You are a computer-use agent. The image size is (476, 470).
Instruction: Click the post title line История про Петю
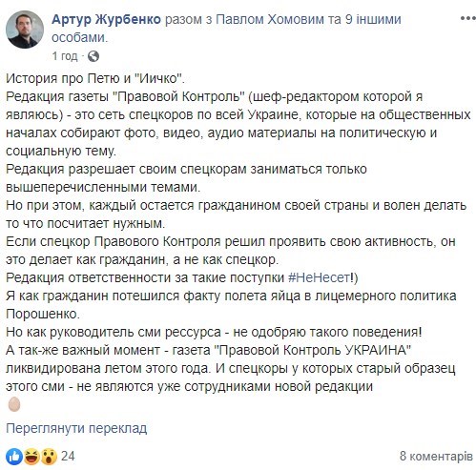coord(95,78)
